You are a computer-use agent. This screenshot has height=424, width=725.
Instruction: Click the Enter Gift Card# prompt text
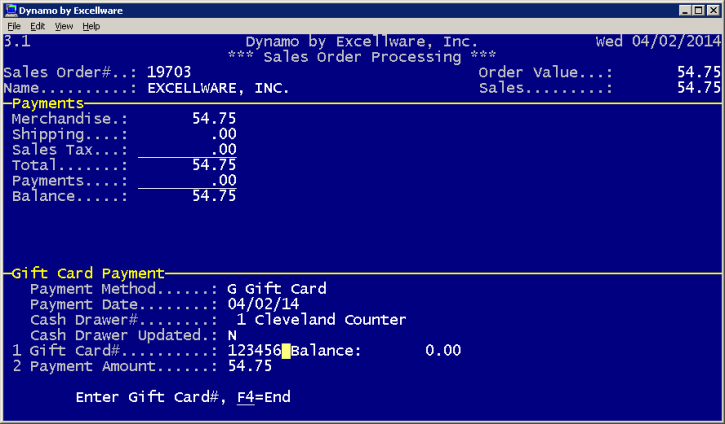coord(151,397)
